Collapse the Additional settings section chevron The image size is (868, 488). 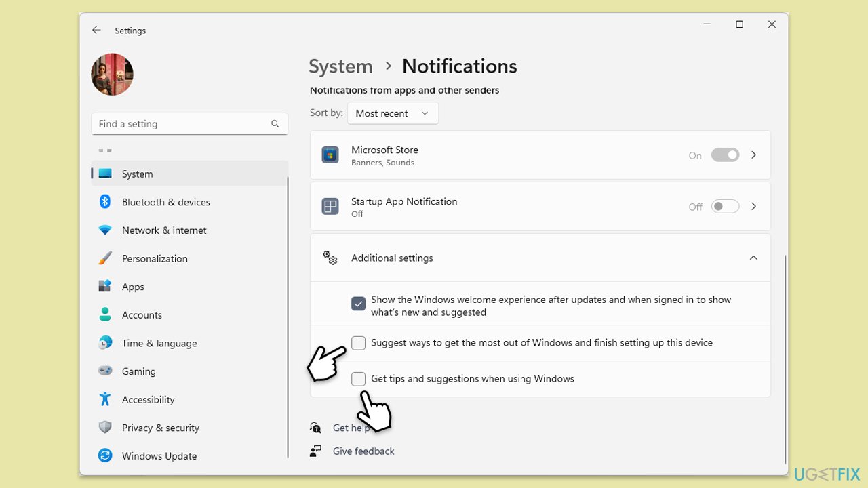click(753, 258)
